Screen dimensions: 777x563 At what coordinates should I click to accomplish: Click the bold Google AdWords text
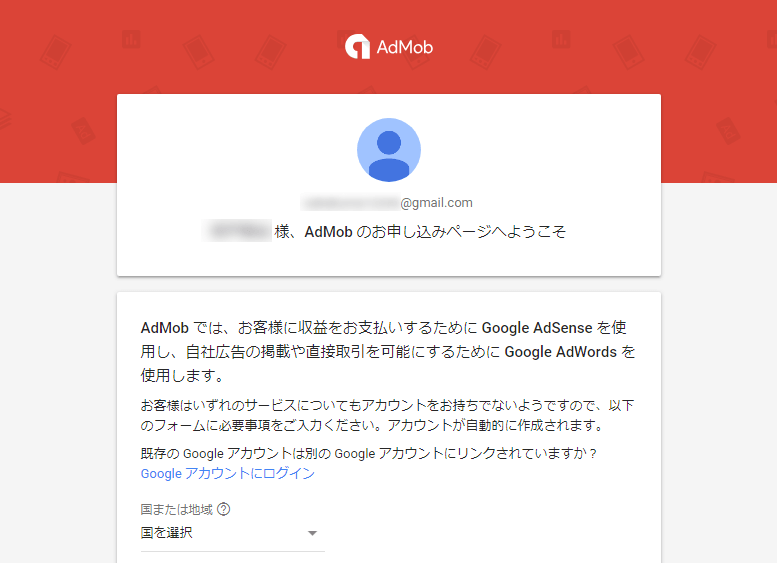(560, 352)
